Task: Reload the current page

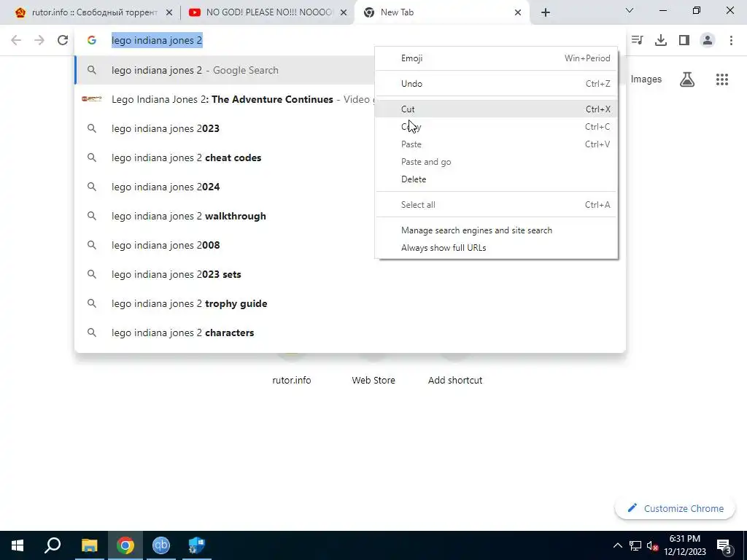Action: click(63, 40)
